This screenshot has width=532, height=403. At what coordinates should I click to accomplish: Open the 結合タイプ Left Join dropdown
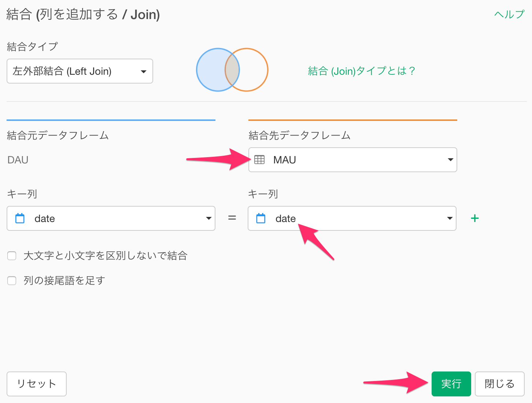[x=80, y=71]
